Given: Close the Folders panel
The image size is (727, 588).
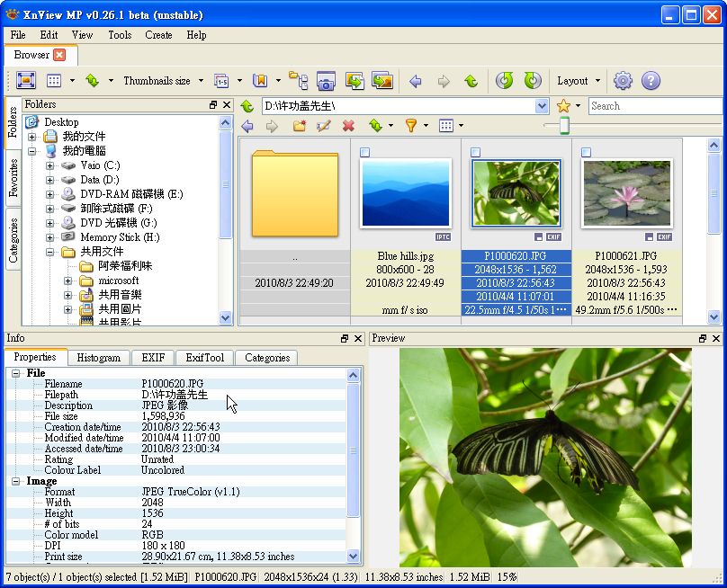Looking at the screenshot, I should click(227, 104).
